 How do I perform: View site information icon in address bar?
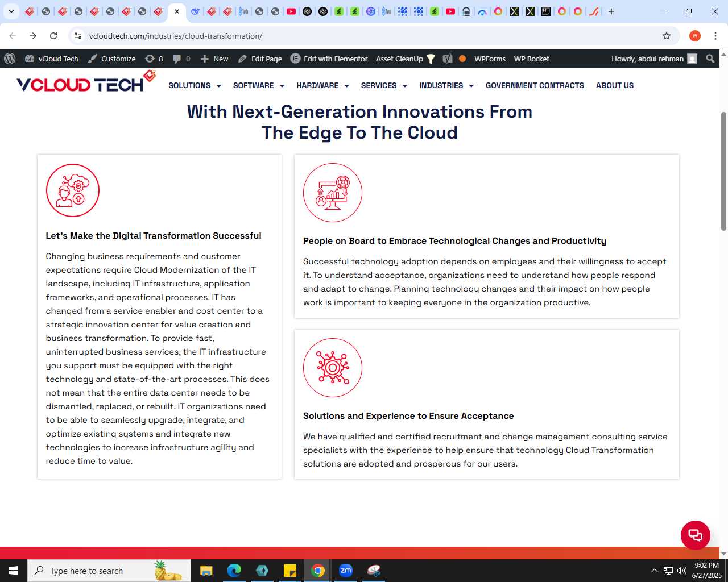(78, 36)
